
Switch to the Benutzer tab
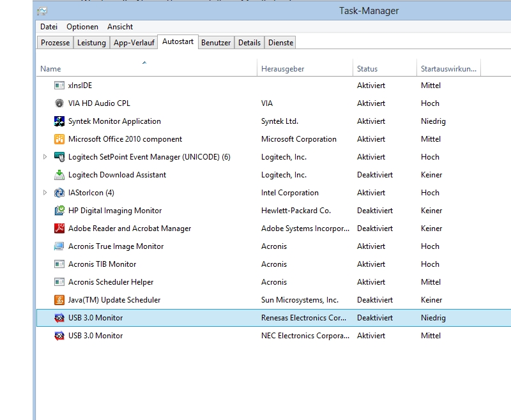pyautogui.click(x=216, y=43)
